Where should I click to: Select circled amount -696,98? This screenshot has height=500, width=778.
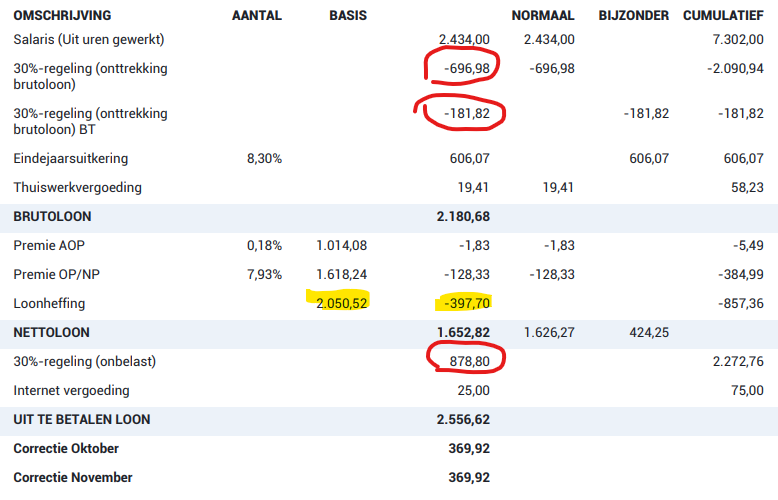(x=466, y=68)
